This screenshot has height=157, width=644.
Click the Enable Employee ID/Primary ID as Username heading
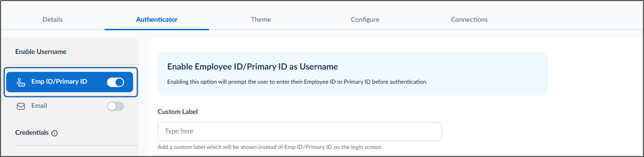click(x=252, y=67)
